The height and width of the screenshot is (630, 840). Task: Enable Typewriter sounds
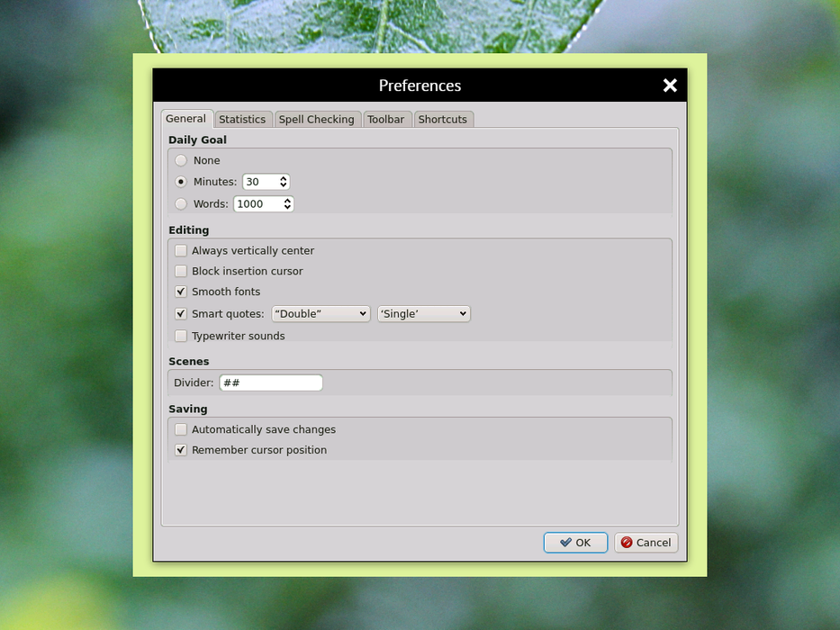tap(181, 336)
